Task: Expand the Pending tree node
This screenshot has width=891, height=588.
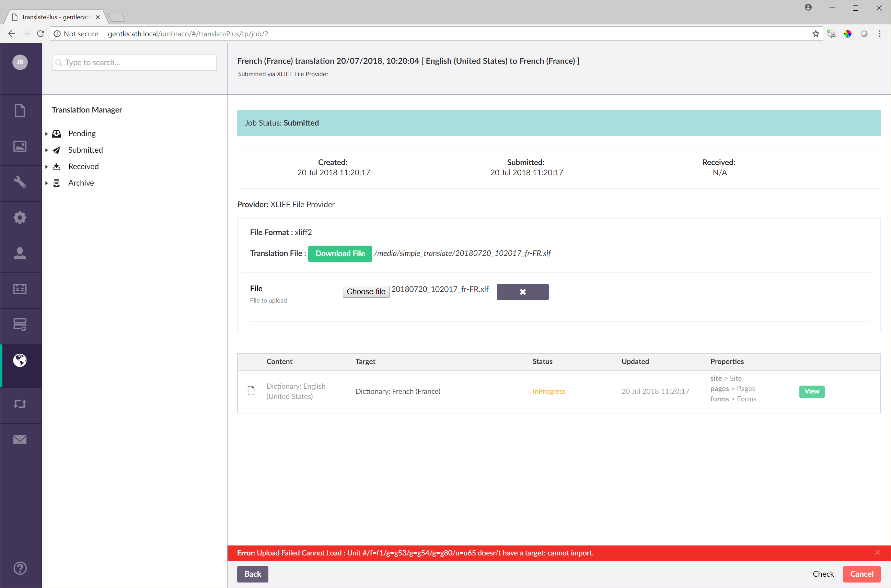Action: tap(47, 134)
